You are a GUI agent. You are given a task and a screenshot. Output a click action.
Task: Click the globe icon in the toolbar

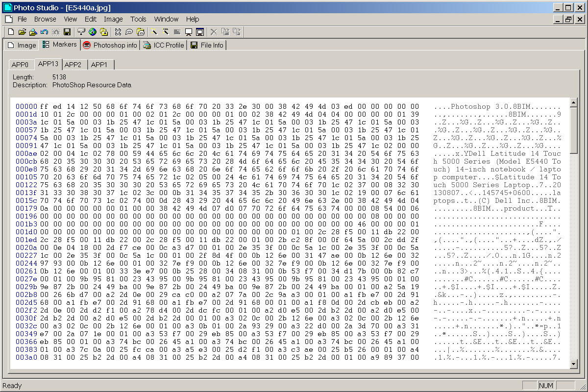tap(92, 32)
